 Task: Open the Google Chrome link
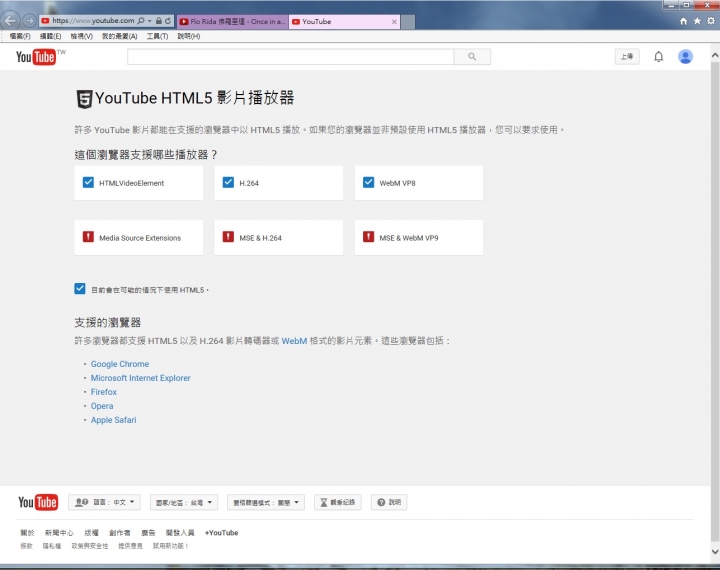[x=120, y=364]
